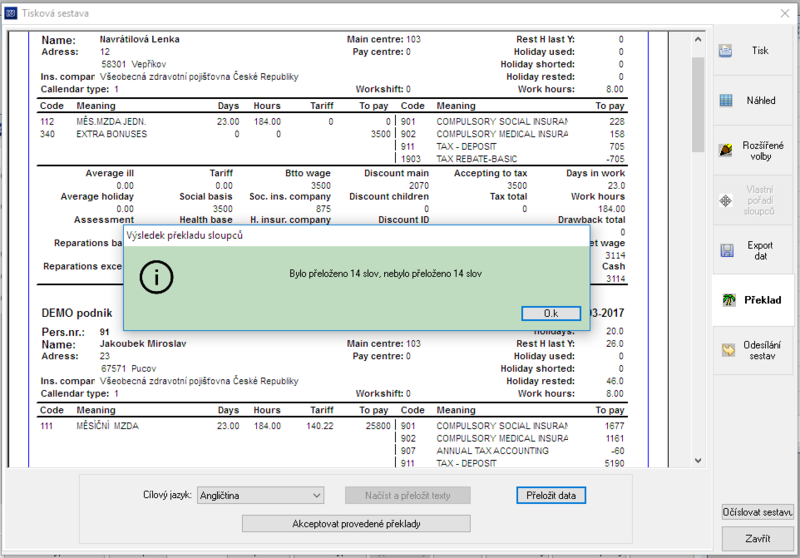The image size is (800, 558).
Task: Click the vertical scrollbar thumb
Action: pyautogui.click(x=698, y=105)
